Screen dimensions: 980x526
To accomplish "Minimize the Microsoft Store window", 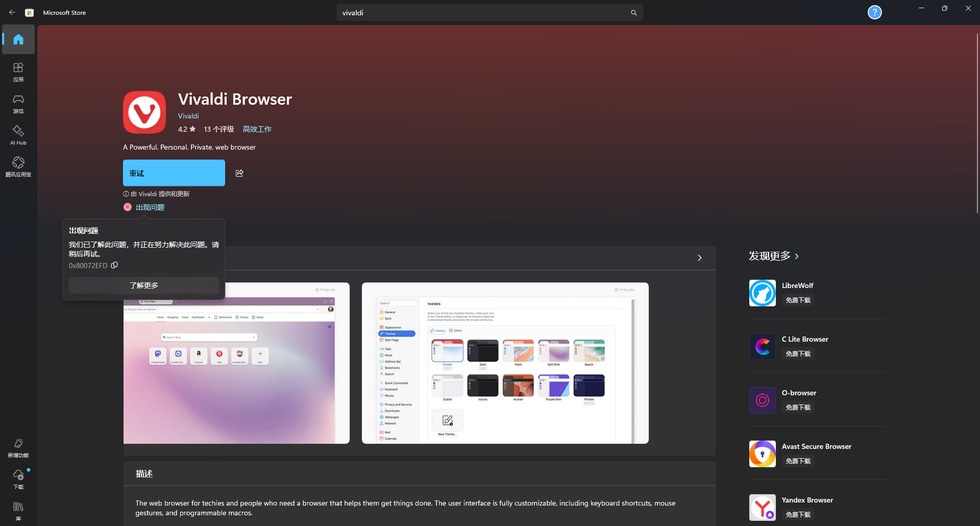I will (x=921, y=8).
